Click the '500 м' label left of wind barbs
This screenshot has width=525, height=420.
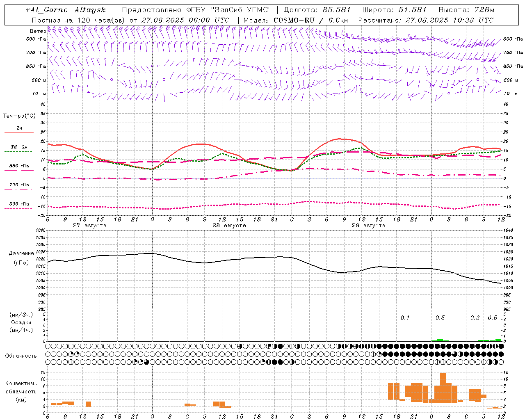tap(39, 80)
